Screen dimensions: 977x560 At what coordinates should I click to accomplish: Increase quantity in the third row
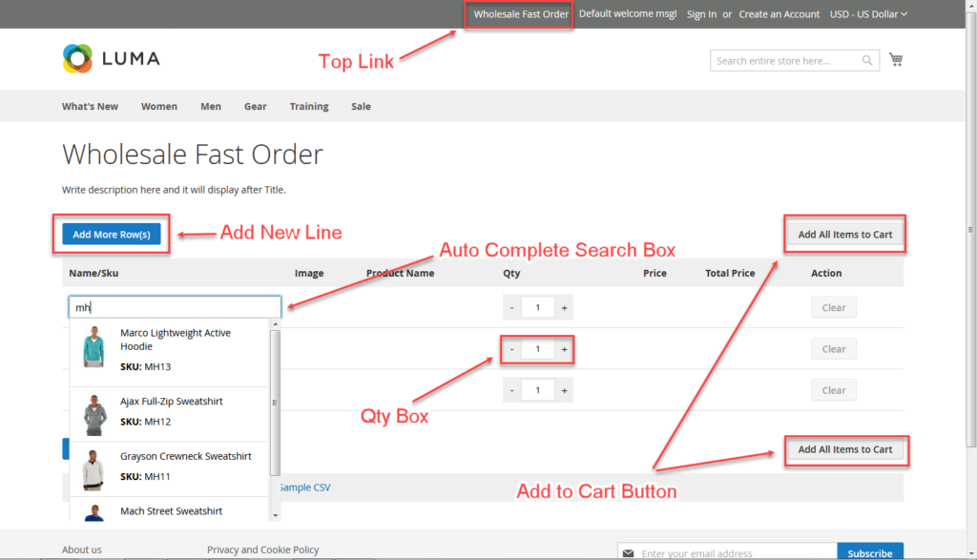(564, 390)
